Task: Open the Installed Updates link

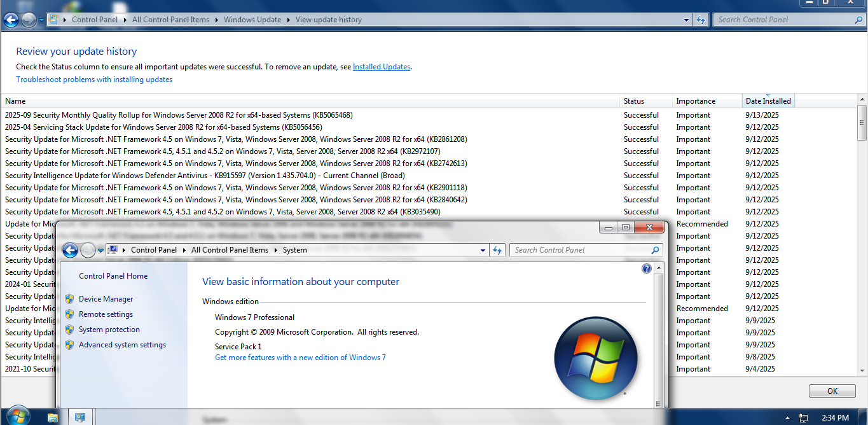Action: pos(382,67)
